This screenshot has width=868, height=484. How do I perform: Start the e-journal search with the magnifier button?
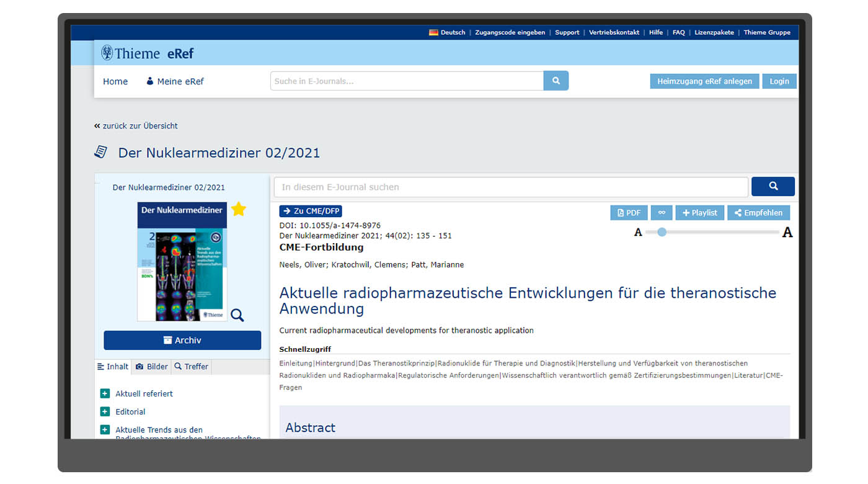(773, 186)
